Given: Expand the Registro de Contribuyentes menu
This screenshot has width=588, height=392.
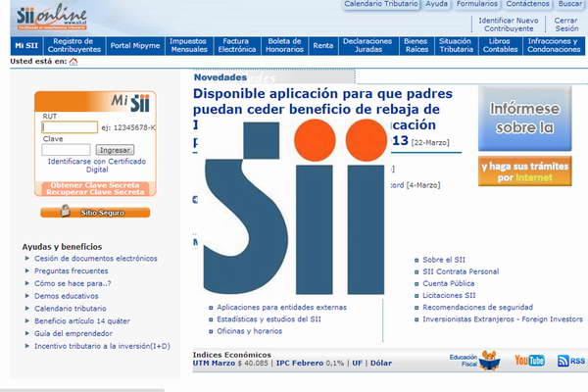Looking at the screenshot, I should pyautogui.click(x=73, y=46).
